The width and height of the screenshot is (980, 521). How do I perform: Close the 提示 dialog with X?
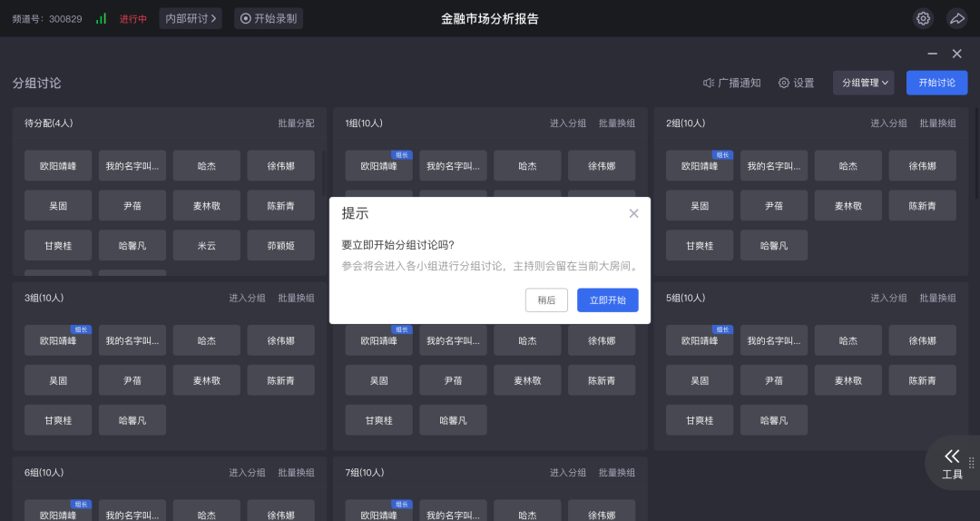click(x=633, y=213)
